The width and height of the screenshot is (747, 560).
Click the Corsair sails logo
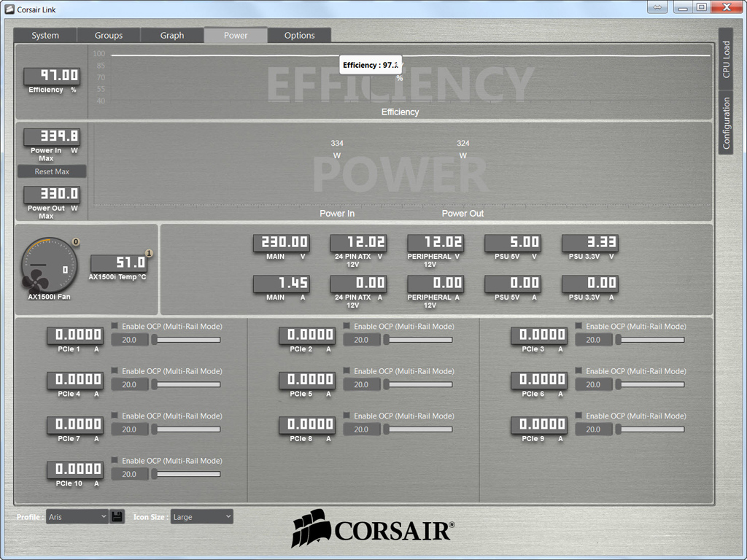311,528
